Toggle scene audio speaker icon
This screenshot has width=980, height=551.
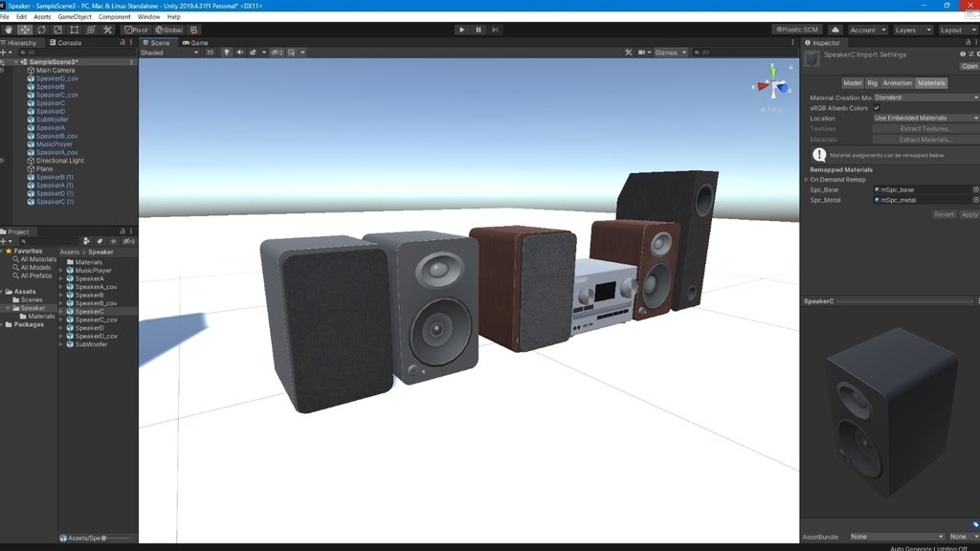tap(240, 53)
